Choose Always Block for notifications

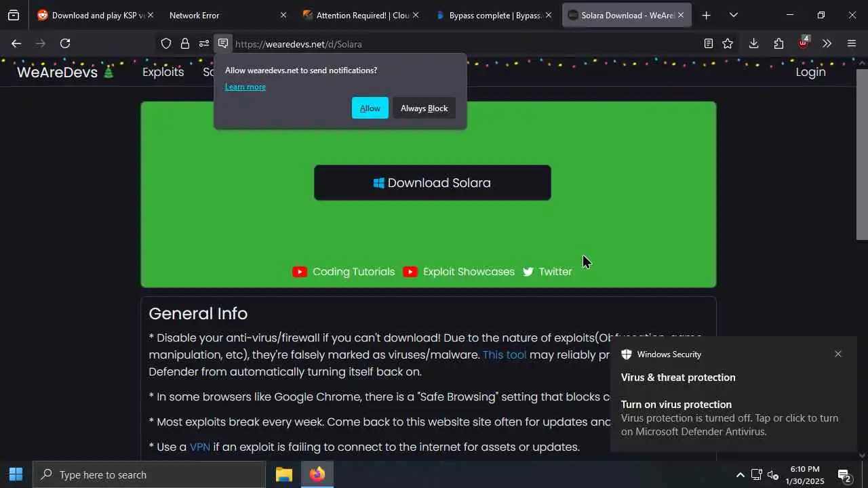(x=424, y=108)
